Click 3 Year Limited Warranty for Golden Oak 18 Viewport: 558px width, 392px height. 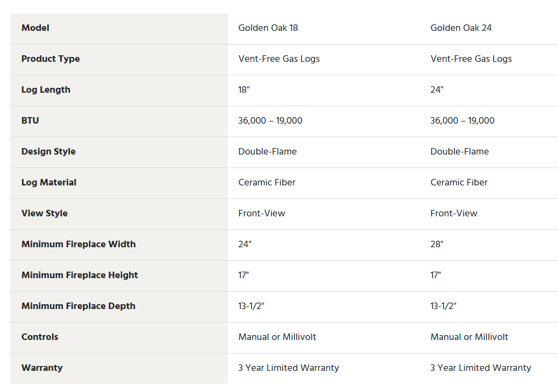[x=288, y=368]
